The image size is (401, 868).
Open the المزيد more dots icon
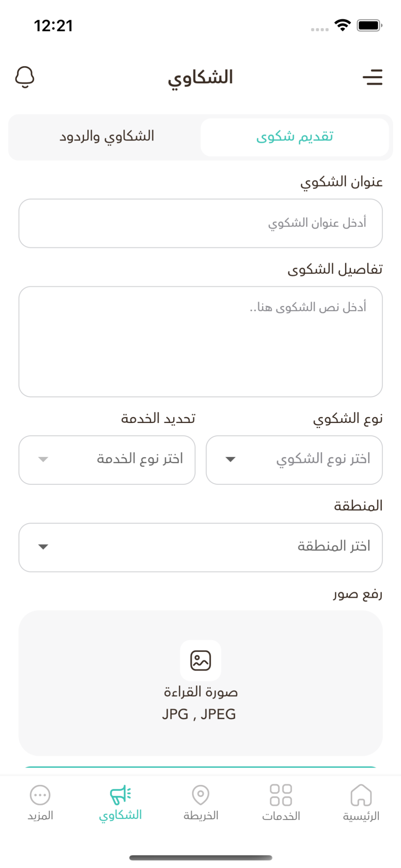[40, 795]
